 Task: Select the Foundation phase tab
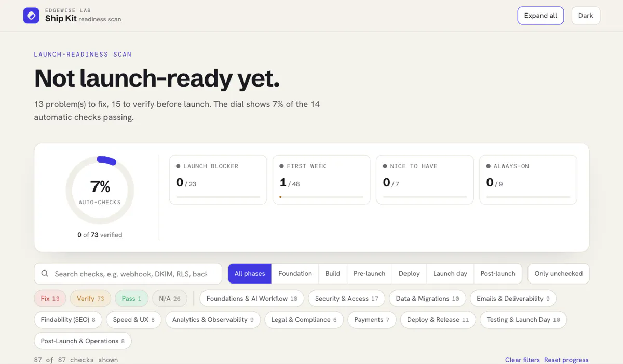pyautogui.click(x=295, y=274)
